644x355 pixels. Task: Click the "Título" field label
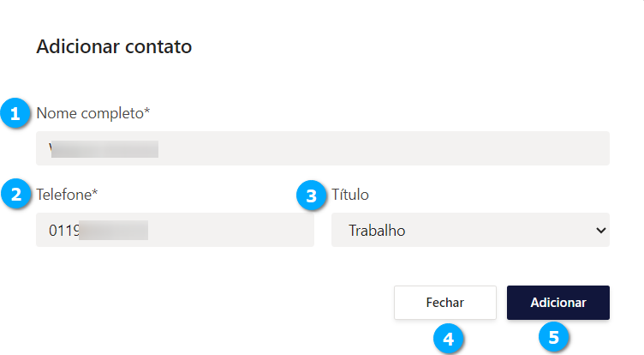tap(350, 194)
